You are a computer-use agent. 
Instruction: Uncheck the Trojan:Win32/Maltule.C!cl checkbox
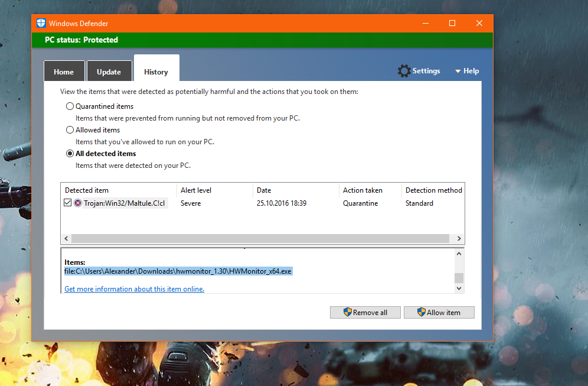coord(67,203)
